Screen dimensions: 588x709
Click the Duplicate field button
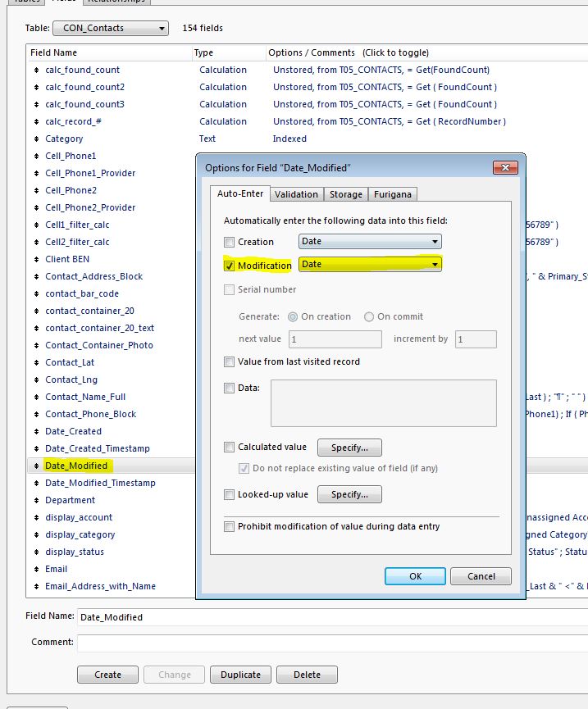240,675
